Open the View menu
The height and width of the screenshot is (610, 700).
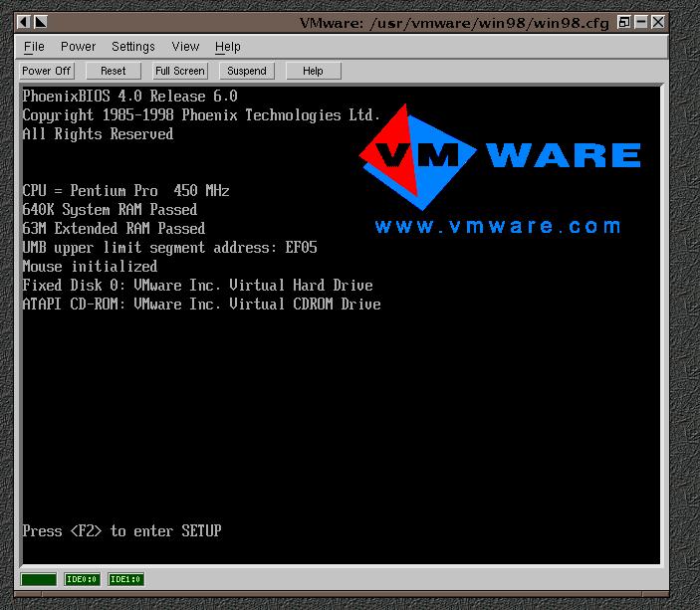click(185, 47)
